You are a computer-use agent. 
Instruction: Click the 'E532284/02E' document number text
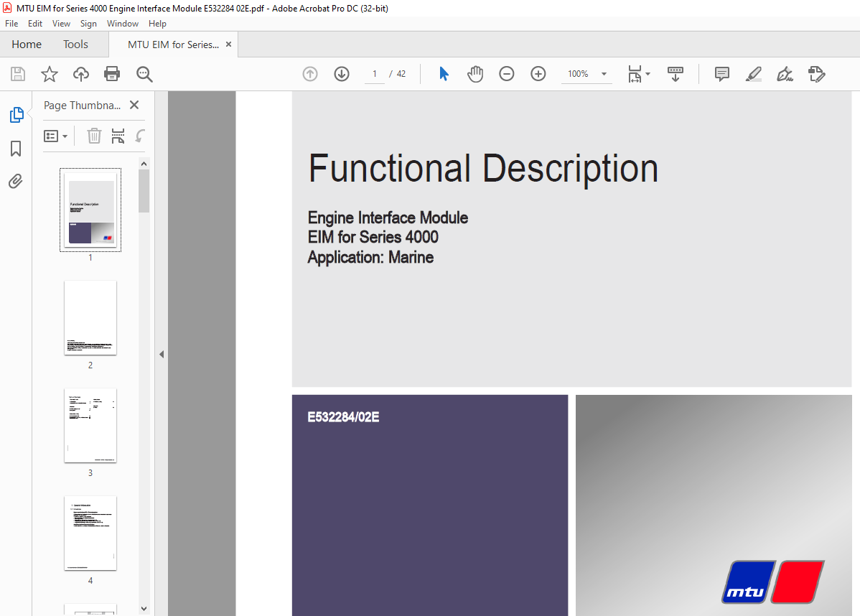[x=343, y=417]
